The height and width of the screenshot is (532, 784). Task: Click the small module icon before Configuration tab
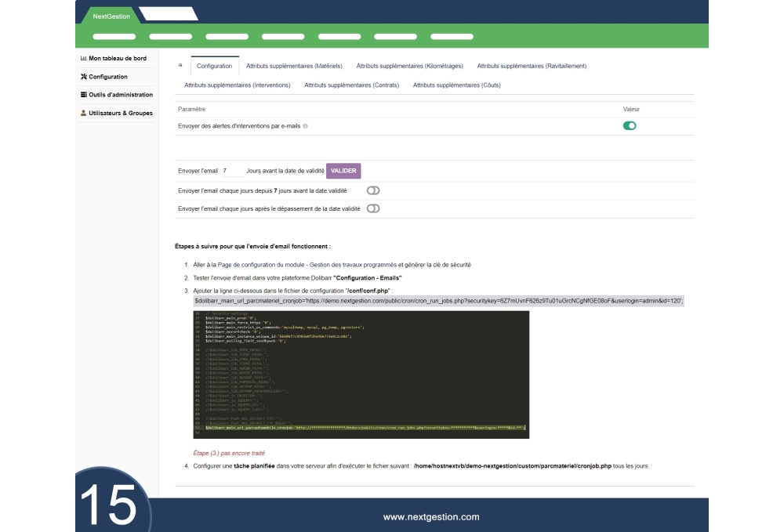point(180,66)
